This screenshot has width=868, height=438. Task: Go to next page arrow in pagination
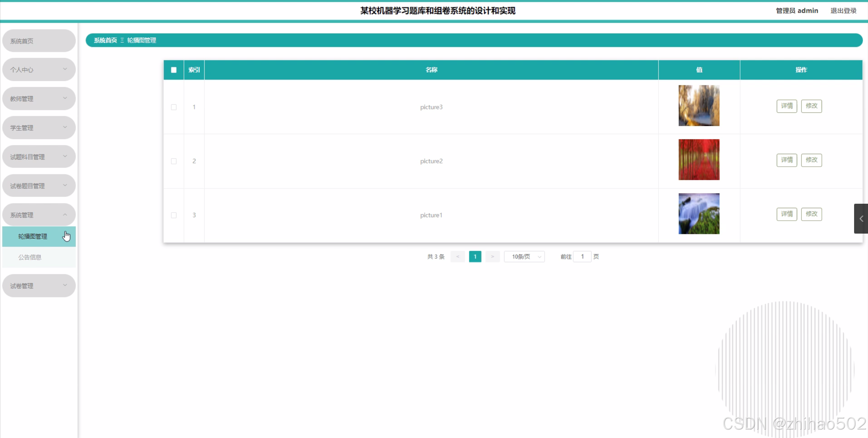point(492,257)
